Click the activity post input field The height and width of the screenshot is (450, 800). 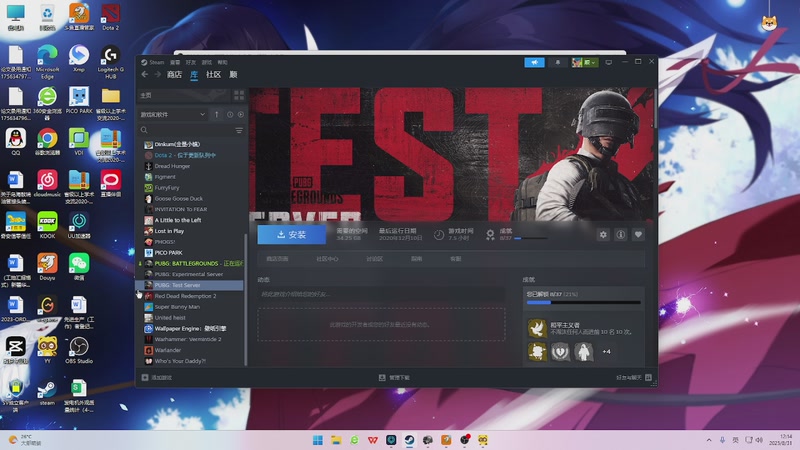pyautogui.click(x=381, y=294)
